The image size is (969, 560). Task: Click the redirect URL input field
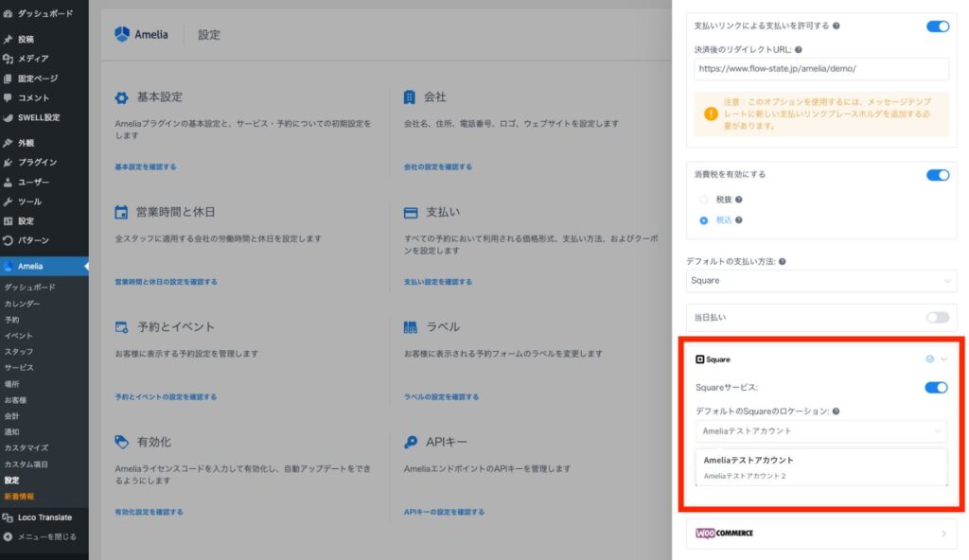[x=820, y=69]
